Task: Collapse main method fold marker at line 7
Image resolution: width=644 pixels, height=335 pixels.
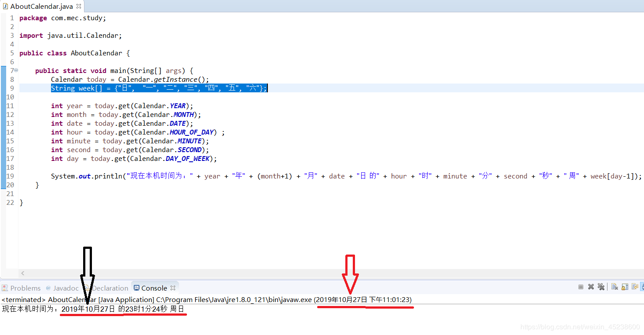Action: (x=16, y=70)
